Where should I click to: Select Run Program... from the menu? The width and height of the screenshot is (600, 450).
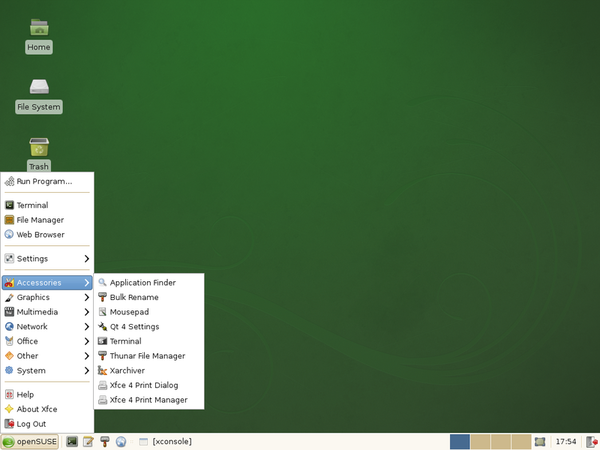(x=47, y=181)
